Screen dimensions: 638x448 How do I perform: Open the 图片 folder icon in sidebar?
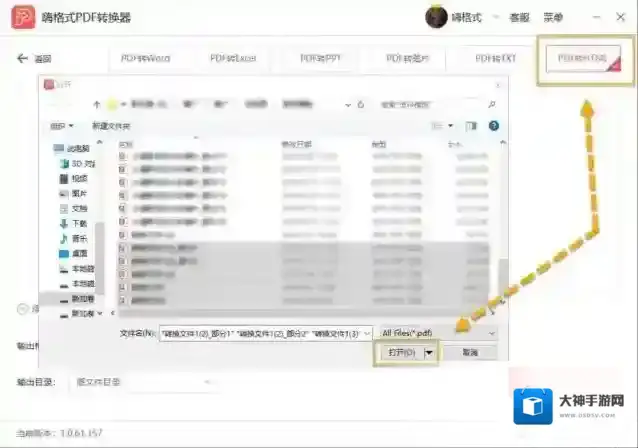click(64, 194)
